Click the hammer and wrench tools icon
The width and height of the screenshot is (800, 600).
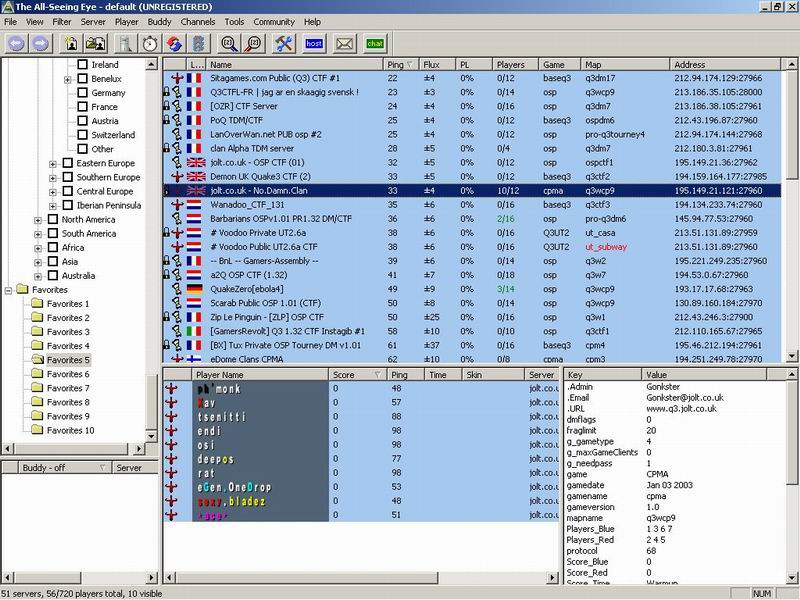coord(284,43)
